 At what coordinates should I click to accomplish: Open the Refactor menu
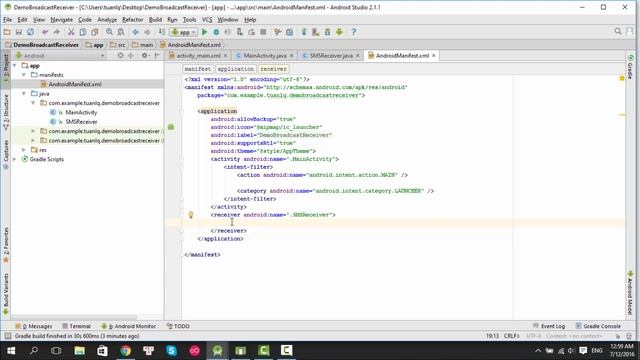tap(133, 20)
